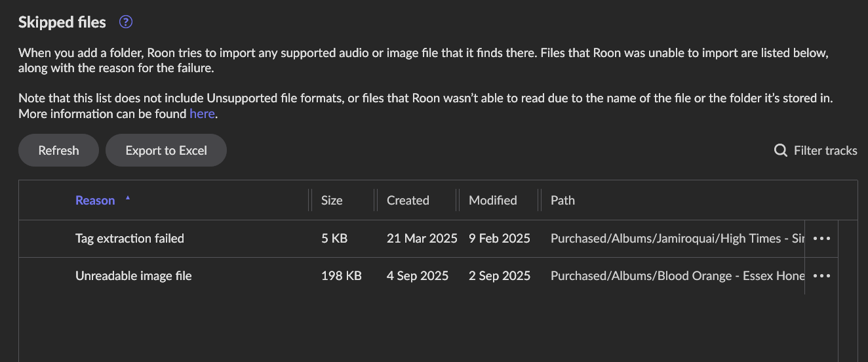Select the Unreadable image file row
The image size is (868, 362).
click(428, 276)
